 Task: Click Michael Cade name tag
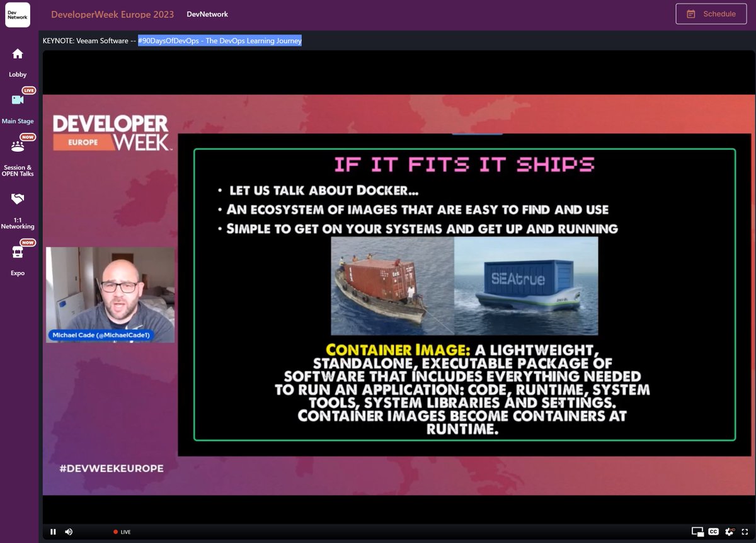coord(101,336)
